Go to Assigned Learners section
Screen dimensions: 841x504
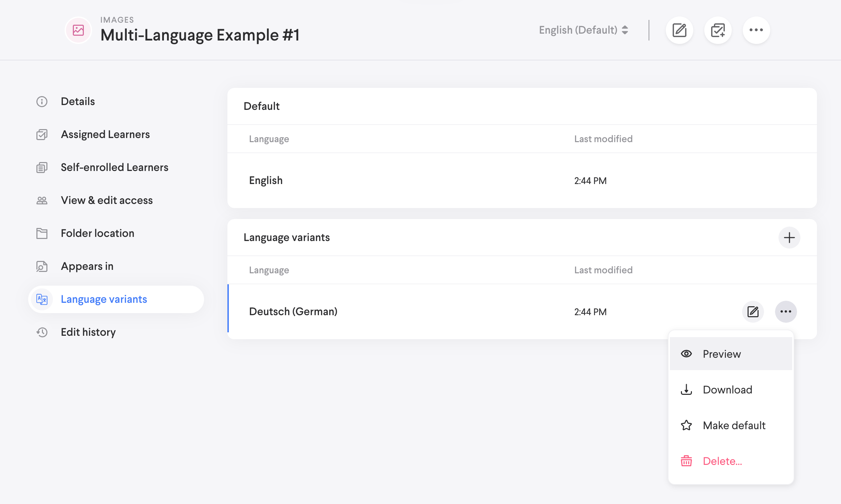tap(105, 135)
